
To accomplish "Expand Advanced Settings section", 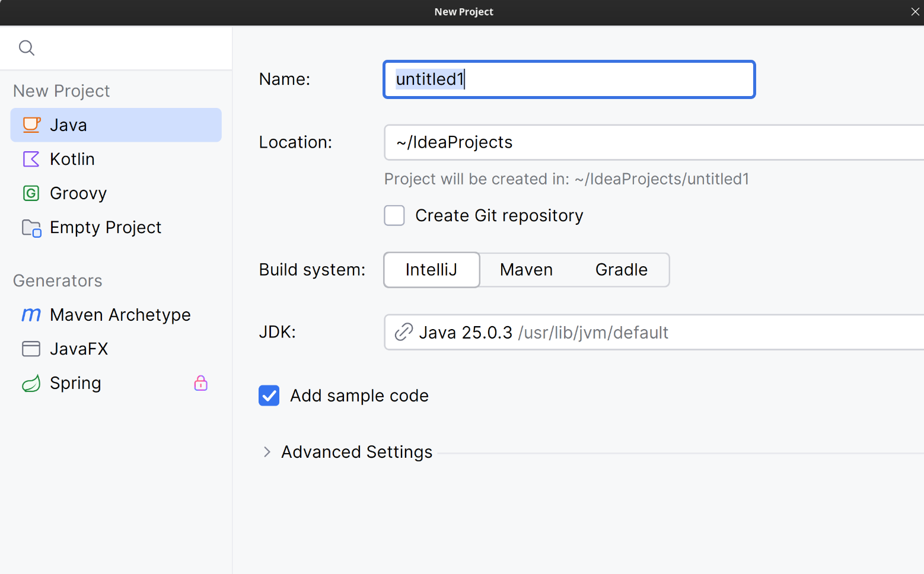I will [267, 452].
